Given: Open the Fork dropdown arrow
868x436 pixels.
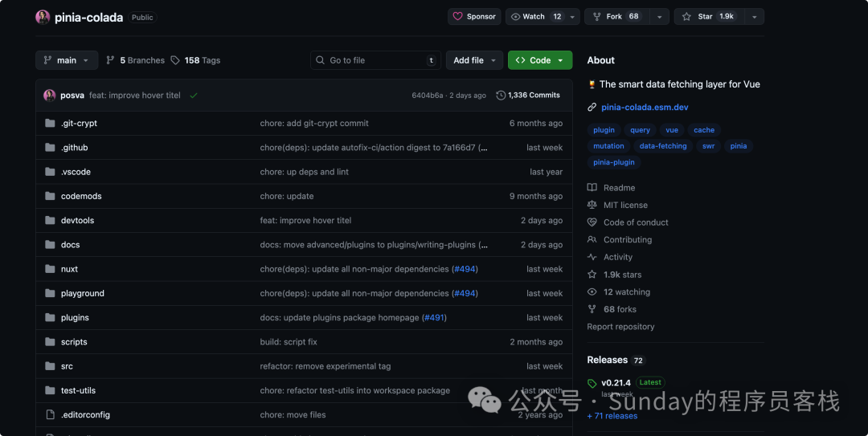Looking at the screenshot, I should (x=659, y=17).
